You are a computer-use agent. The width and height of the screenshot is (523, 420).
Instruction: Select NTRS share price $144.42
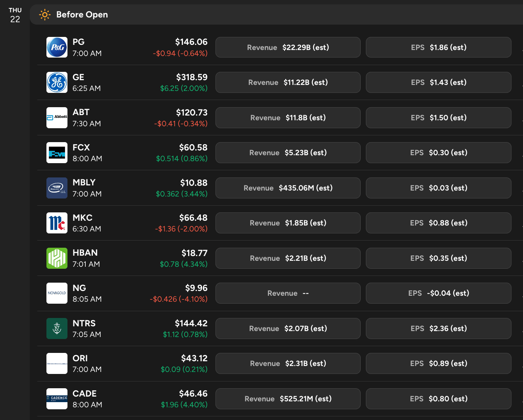[x=191, y=323]
